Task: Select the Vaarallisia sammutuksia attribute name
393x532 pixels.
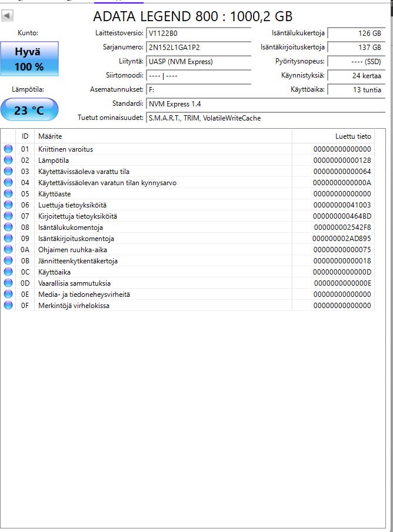Action: click(x=74, y=283)
